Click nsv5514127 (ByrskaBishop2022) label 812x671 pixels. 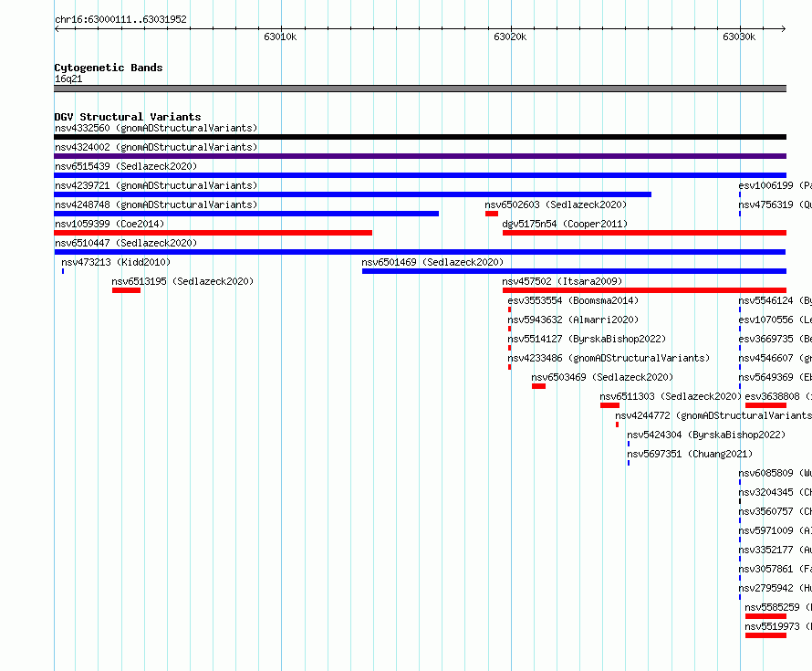click(587, 339)
